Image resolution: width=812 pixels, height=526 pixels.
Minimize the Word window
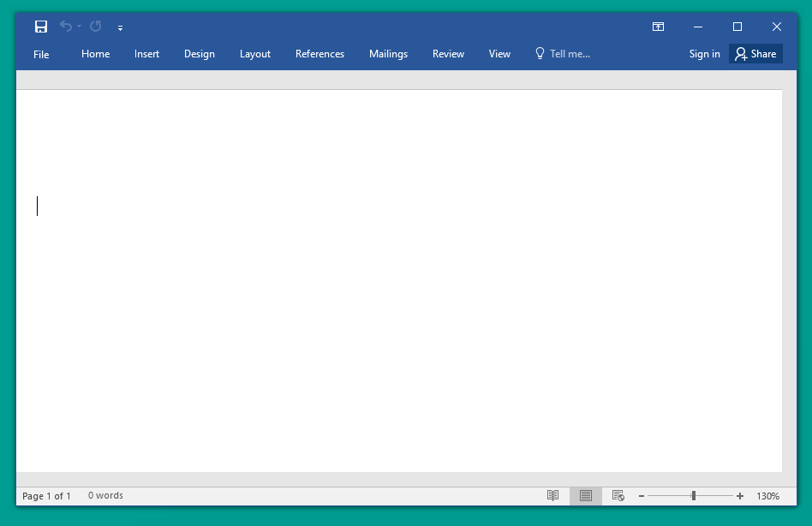tap(698, 27)
